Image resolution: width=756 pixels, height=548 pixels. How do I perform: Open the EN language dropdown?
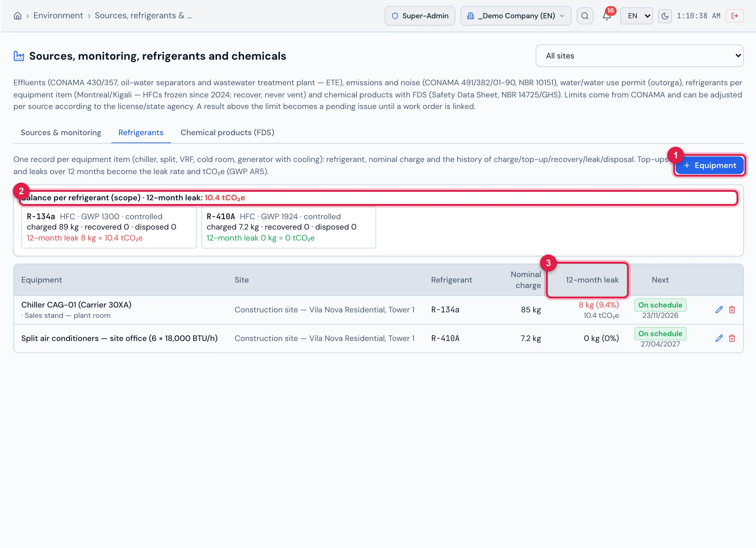(x=636, y=16)
